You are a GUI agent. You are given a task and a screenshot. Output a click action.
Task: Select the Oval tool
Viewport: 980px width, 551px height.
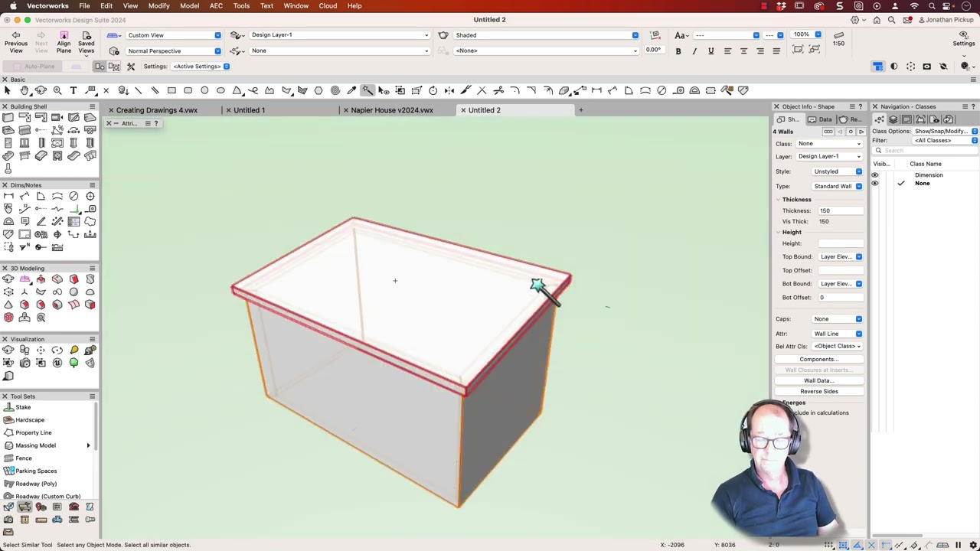[220, 90]
